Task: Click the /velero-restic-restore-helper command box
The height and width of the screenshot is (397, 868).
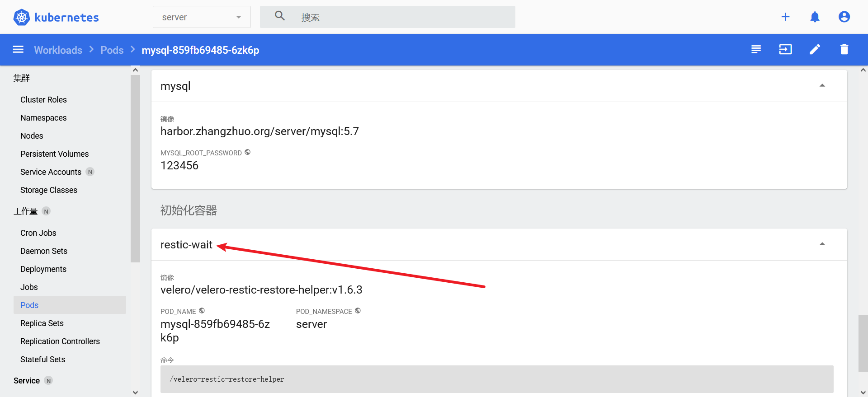Action: click(x=497, y=379)
